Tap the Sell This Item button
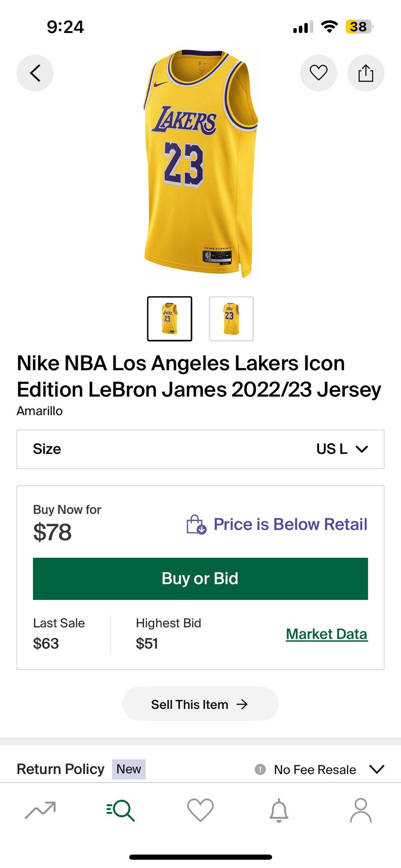 (x=200, y=704)
